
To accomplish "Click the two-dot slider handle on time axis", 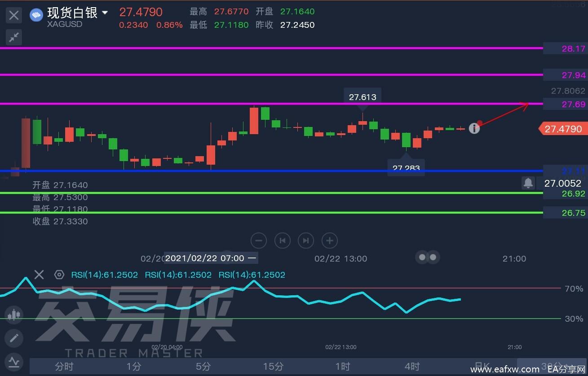I will coord(427,257).
